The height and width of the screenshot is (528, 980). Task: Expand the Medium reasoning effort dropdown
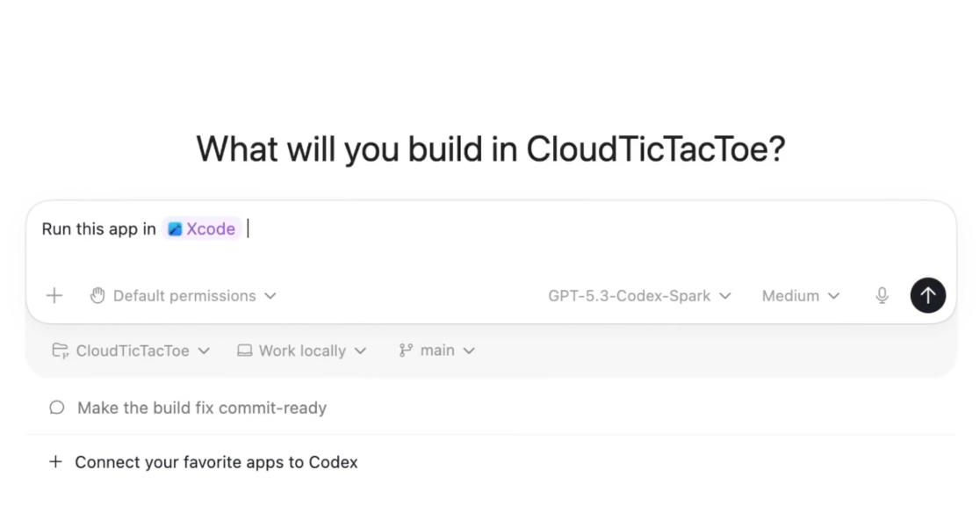[800, 296]
